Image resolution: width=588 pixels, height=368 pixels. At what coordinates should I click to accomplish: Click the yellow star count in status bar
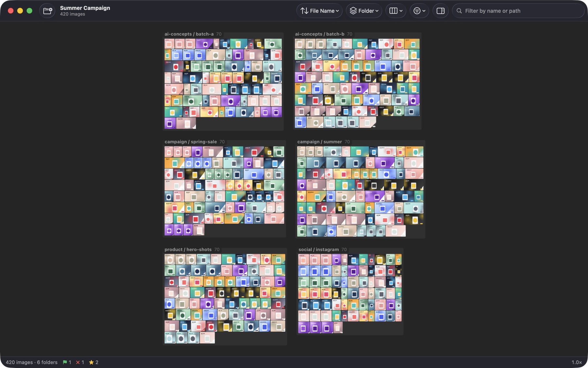[x=94, y=362]
